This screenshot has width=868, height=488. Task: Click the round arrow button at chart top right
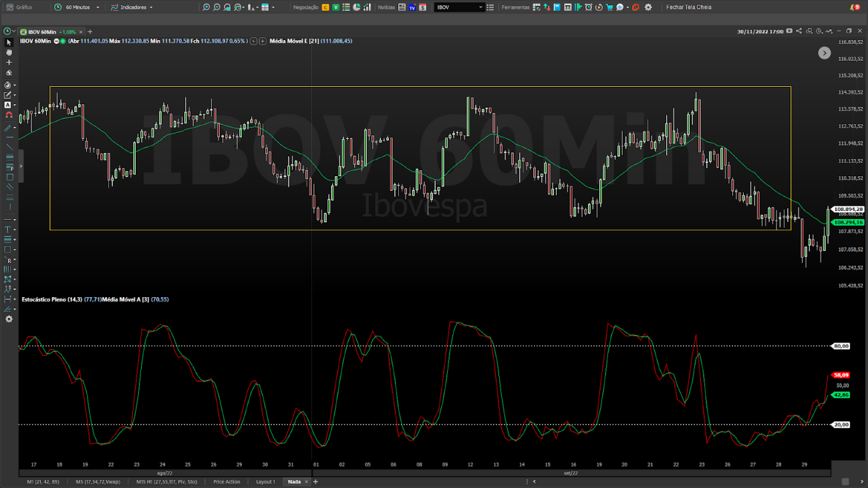coord(825,53)
